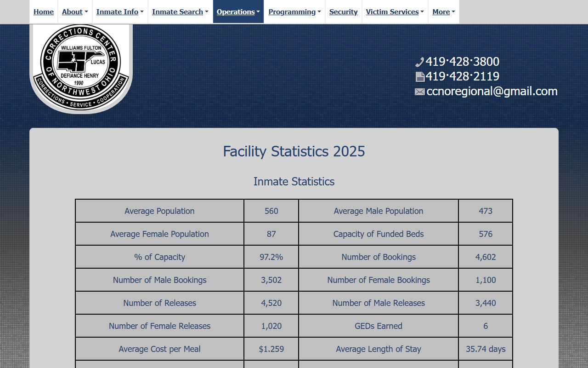The height and width of the screenshot is (368, 588).
Task: Select the 35.74 days value
Action: pyautogui.click(x=486, y=349)
